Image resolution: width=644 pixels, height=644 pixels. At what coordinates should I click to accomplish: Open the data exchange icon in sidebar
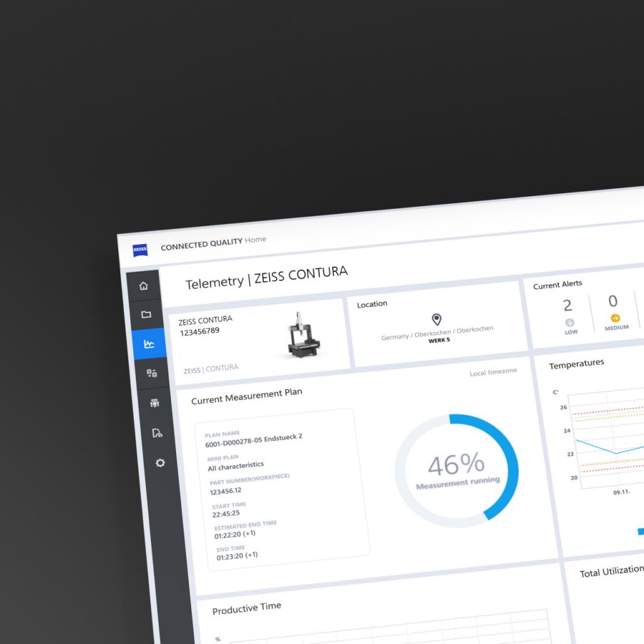click(x=152, y=373)
